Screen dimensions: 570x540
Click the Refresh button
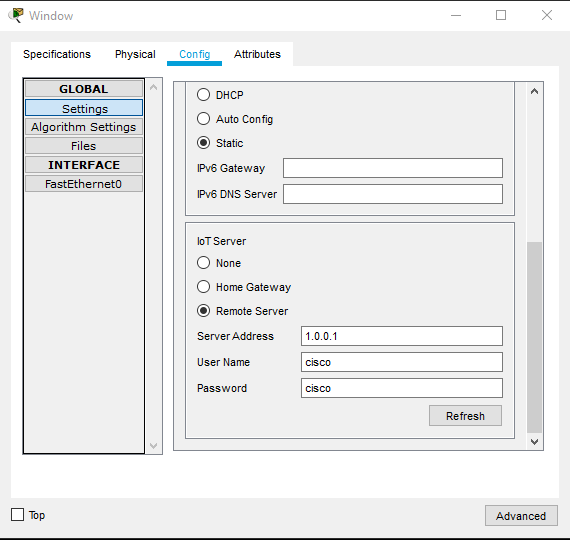(x=465, y=416)
